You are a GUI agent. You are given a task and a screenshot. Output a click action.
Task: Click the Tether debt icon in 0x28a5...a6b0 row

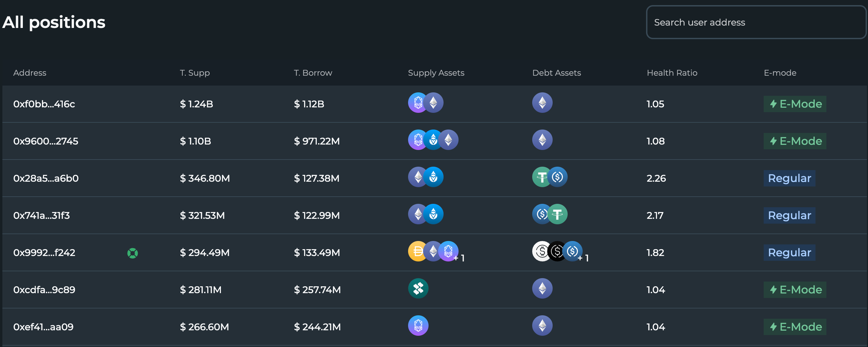pyautogui.click(x=541, y=177)
